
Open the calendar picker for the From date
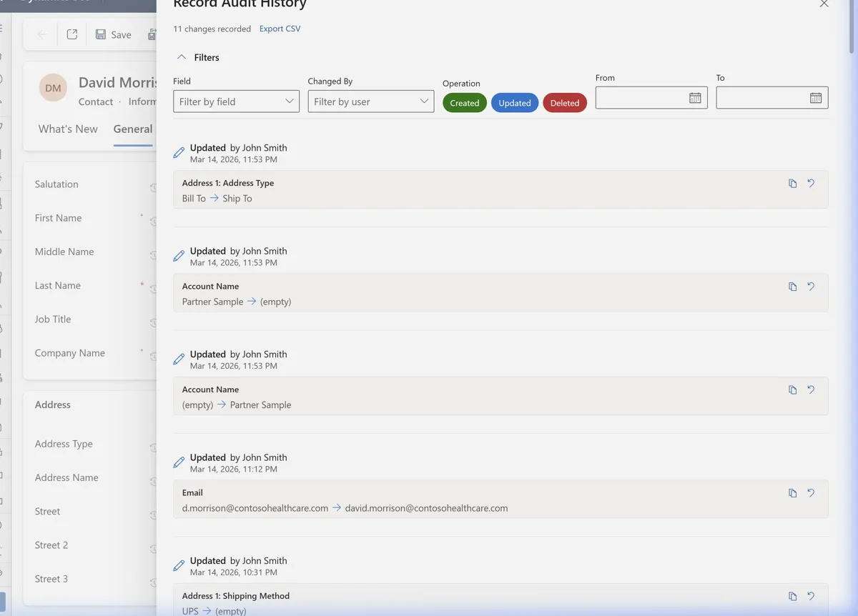(695, 97)
